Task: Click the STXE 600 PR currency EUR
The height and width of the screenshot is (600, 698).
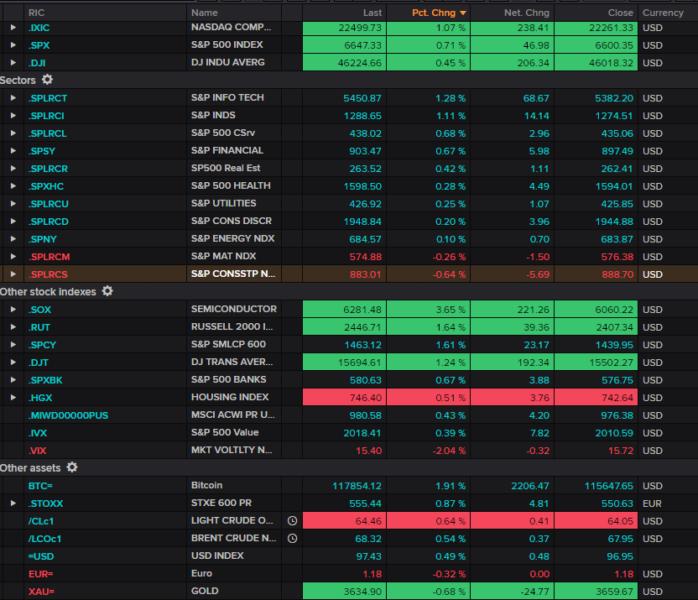Action: pyautogui.click(x=652, y=503)
